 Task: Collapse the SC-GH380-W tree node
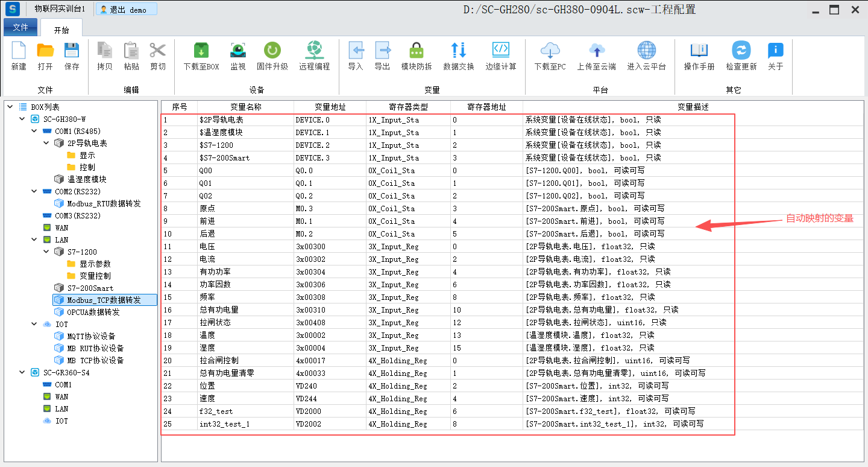coord(22,119)
